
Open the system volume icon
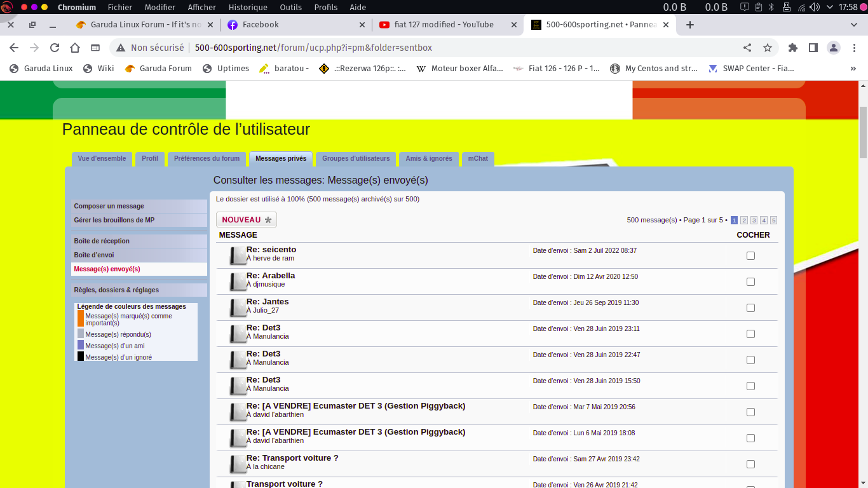point(814,7)
